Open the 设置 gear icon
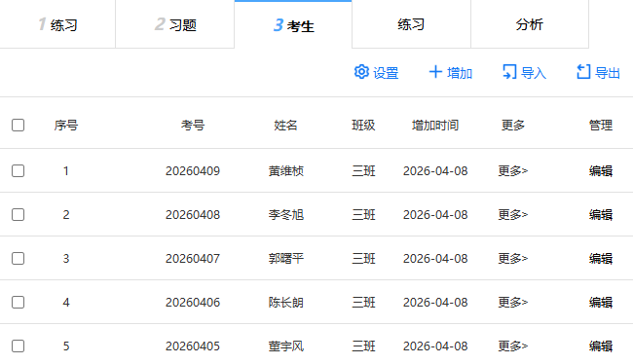The image size is (633, 364). [361, 72]
